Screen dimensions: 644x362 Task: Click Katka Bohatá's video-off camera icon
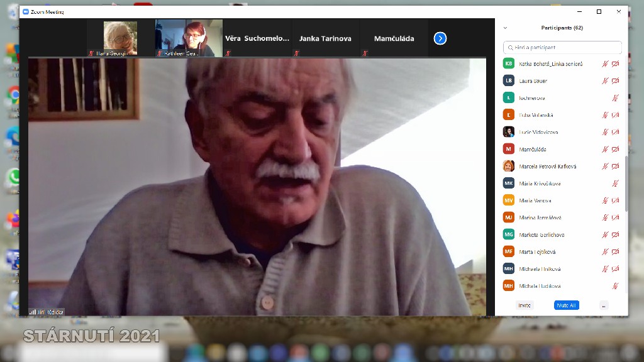[x=615, y=64]
